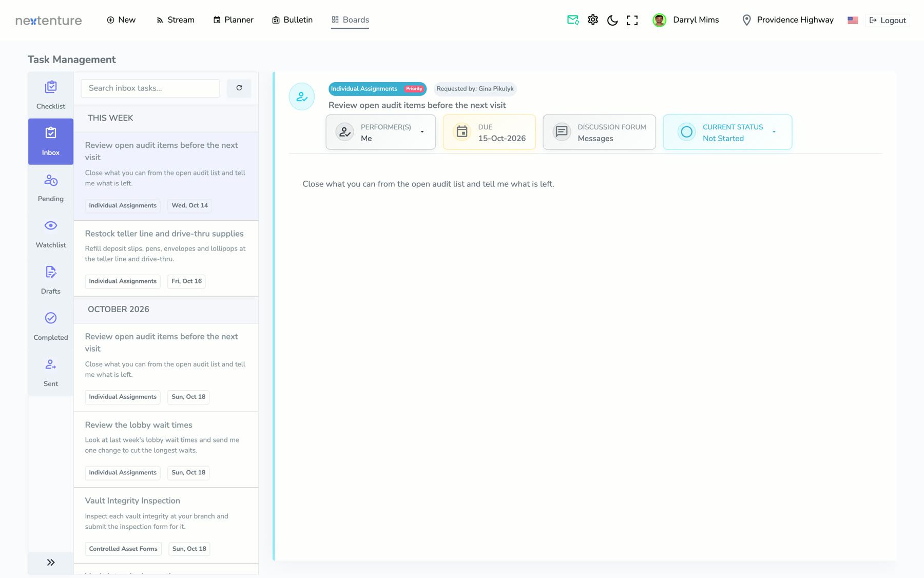Screen dimensions: 924x578
Task: Focus the Search inbox tasks field
Action: pyautogui.click(x=150, y=88)
